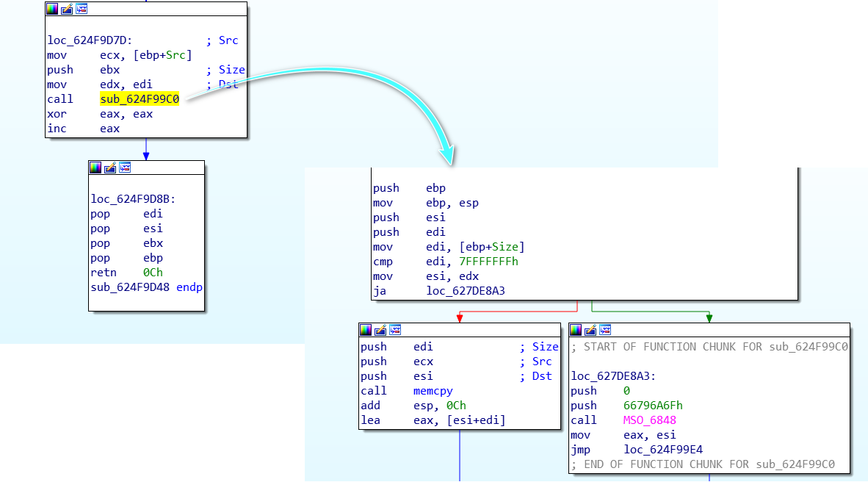Follow the ja loc_627DE8A3 jump target
Viewport: 868px width, 482px height.
[x=465, y=291]
